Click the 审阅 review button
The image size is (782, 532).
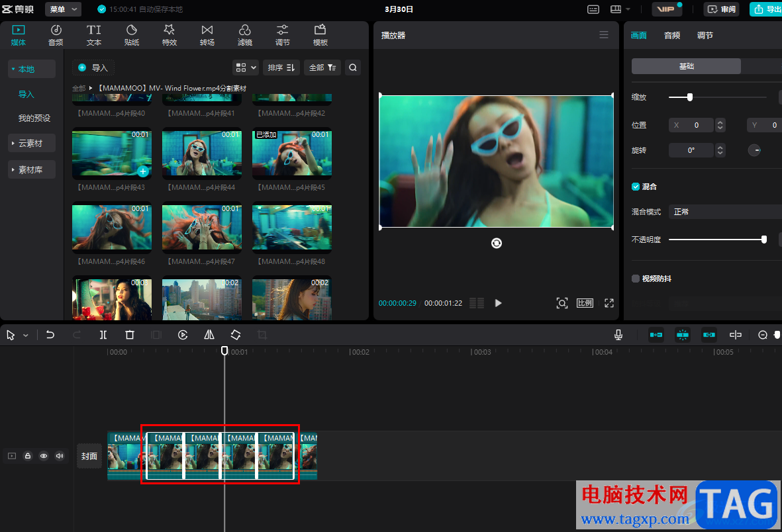pyautogui.click(x=722, y=9)
